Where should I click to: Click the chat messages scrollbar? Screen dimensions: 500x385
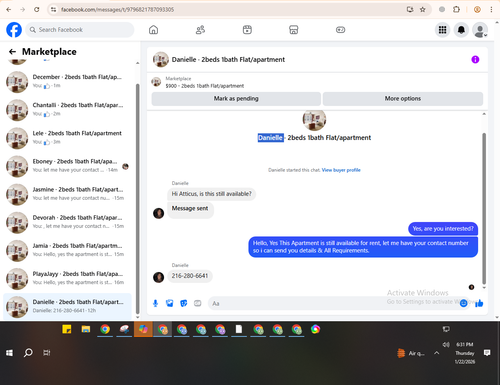coord(484,208)
